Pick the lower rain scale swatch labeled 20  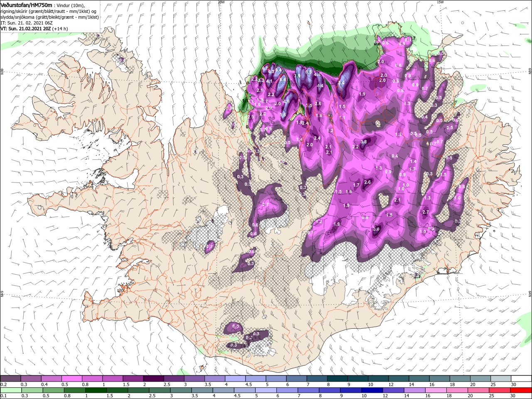(479, 390)
